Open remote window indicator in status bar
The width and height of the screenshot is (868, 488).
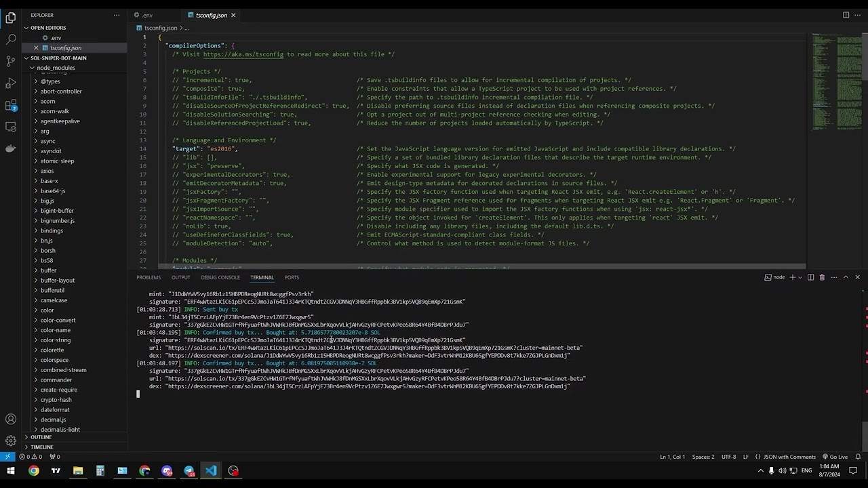tap(7, 457)
